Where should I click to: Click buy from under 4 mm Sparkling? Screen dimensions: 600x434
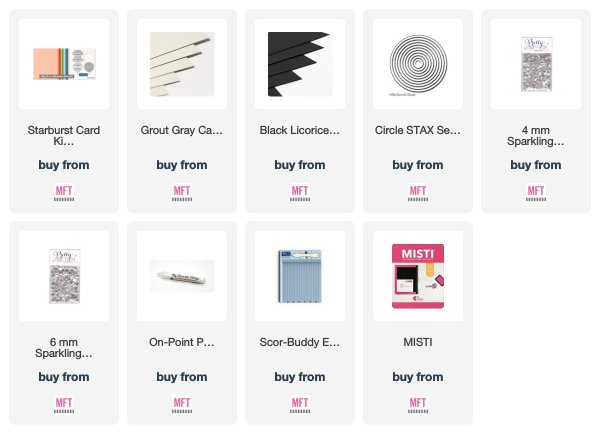(x=536, y=165)
